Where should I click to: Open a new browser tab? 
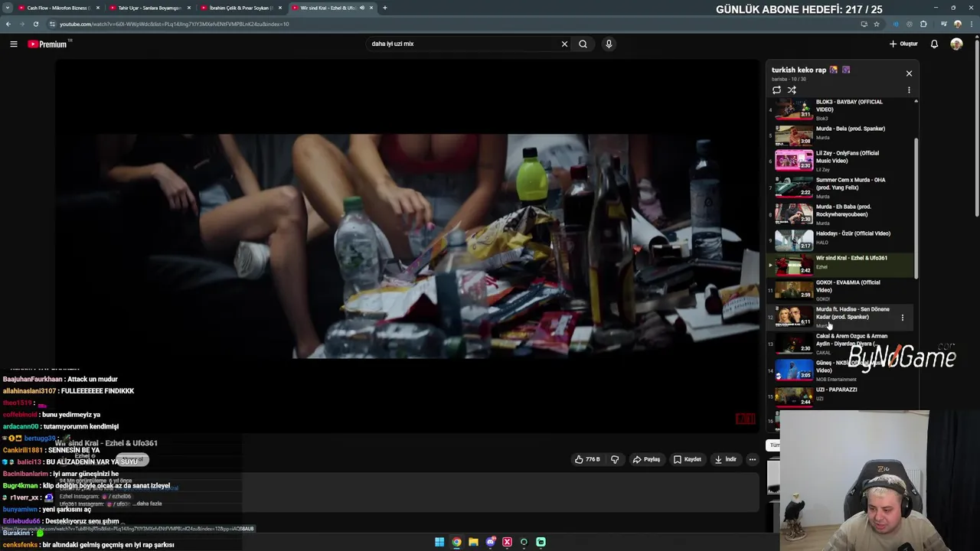coord(384,8)
